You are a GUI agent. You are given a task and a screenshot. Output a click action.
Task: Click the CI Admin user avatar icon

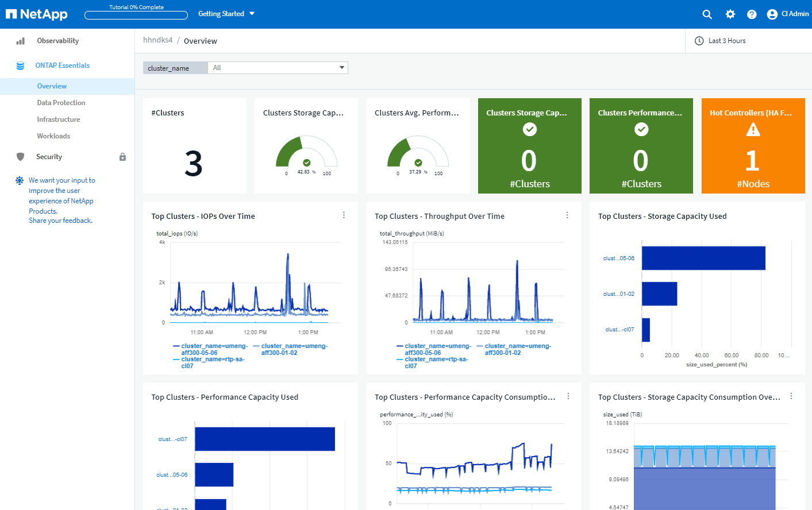click(772, 14)
